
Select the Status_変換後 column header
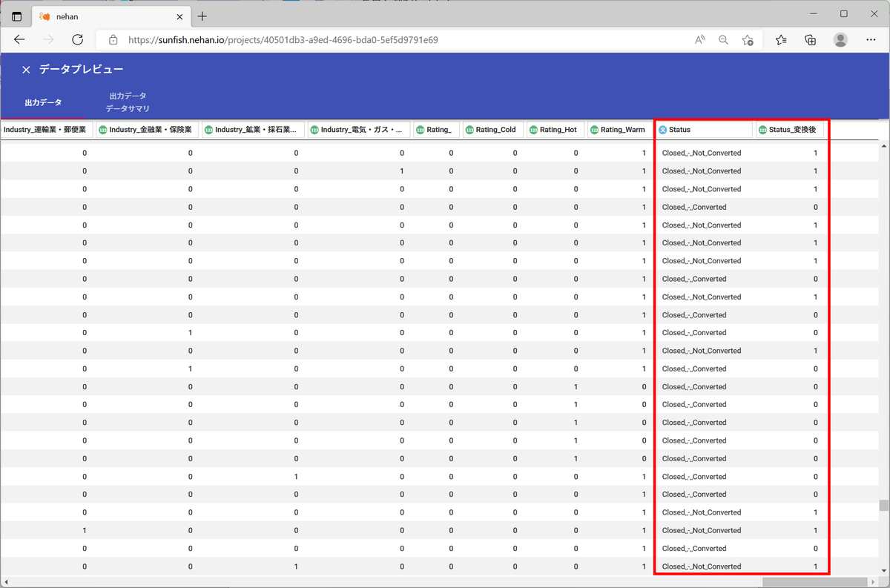(x=791, y=130)
